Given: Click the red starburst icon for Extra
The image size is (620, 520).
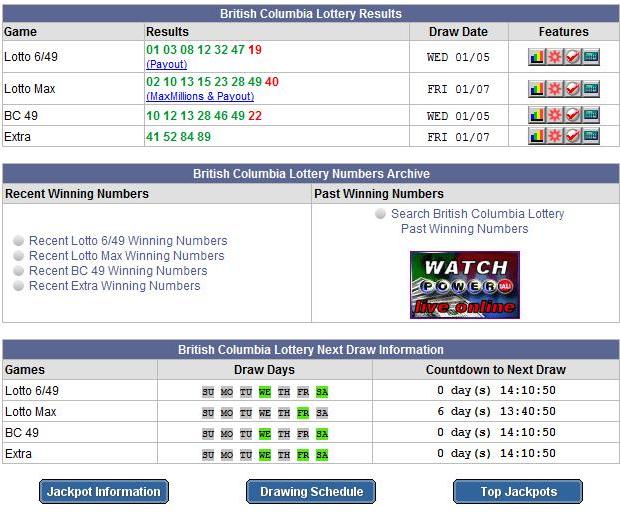Looking at the screenshot, I should (x=554, y=136).
